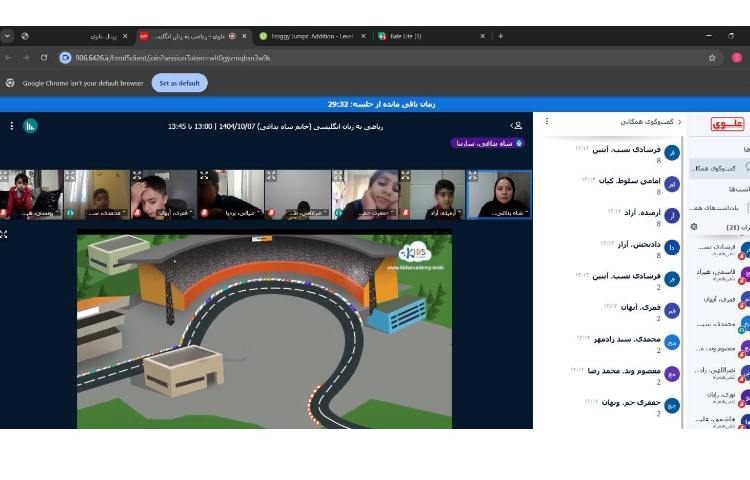
Task: Fullscreen the webcam of boy resting cheeks on hands
Action: [x=338, y=176]
